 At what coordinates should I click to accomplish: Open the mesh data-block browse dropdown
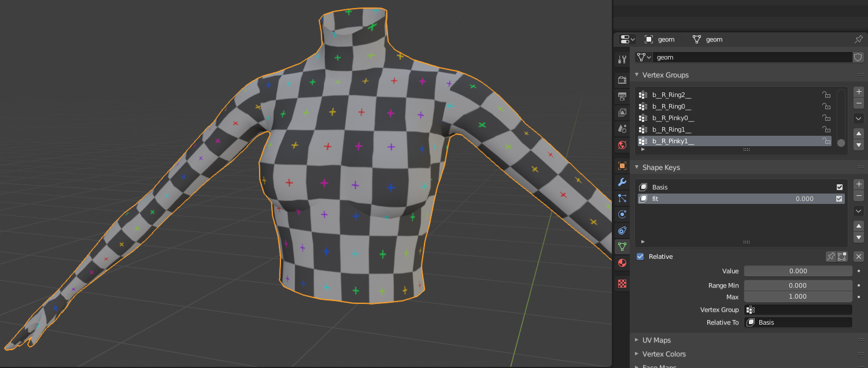tap(644, 57)
